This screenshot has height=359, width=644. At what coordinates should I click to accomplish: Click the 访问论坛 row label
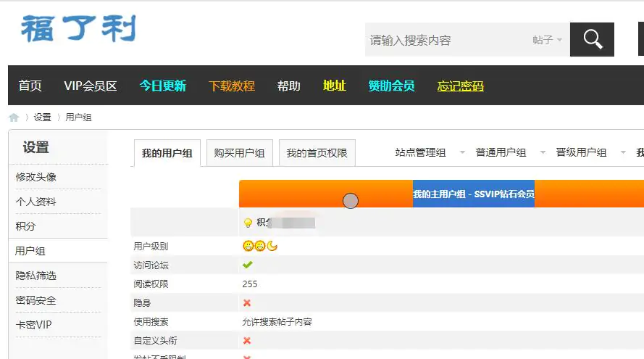coord(151,265)
